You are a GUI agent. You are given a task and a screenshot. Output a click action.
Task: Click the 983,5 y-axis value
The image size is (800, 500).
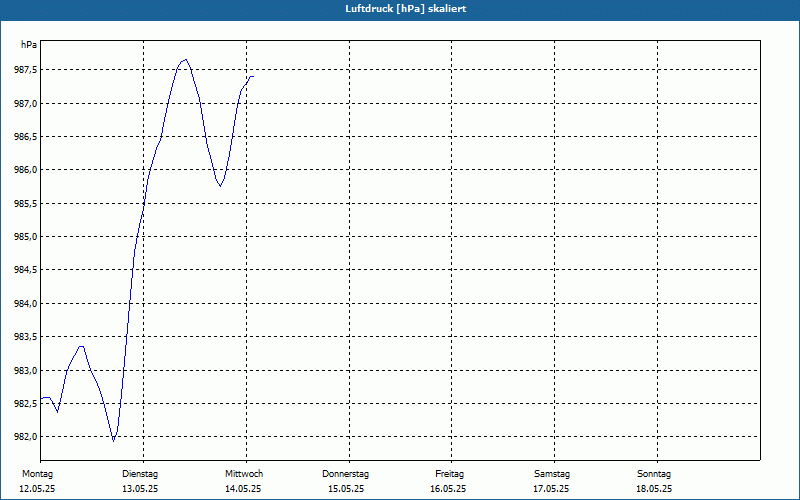tap(25, 337)
